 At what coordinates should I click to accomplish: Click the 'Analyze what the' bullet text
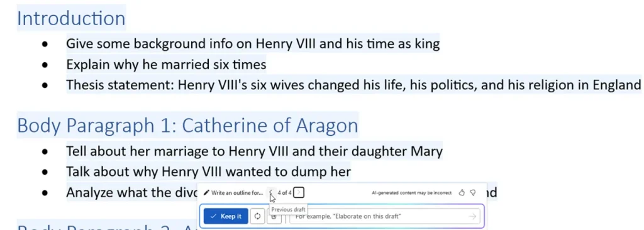pos(131,193)
